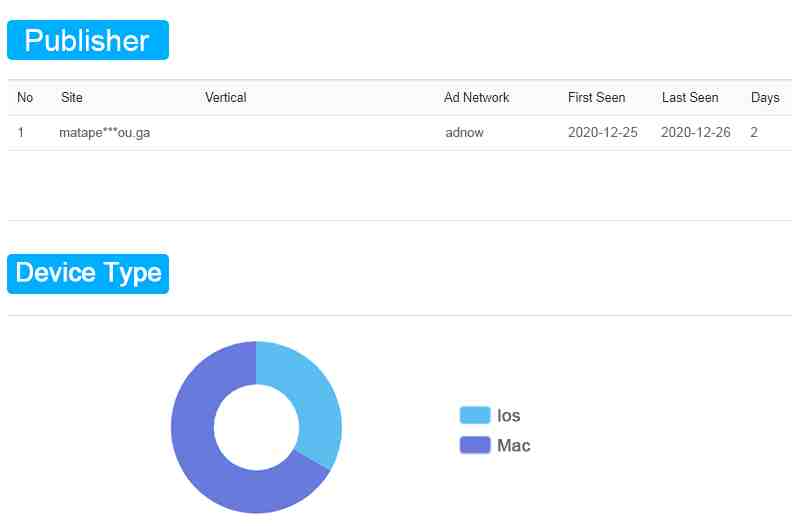Click the Publisher section badge
This screenshot has height=526, width=800.
point(88,40)
